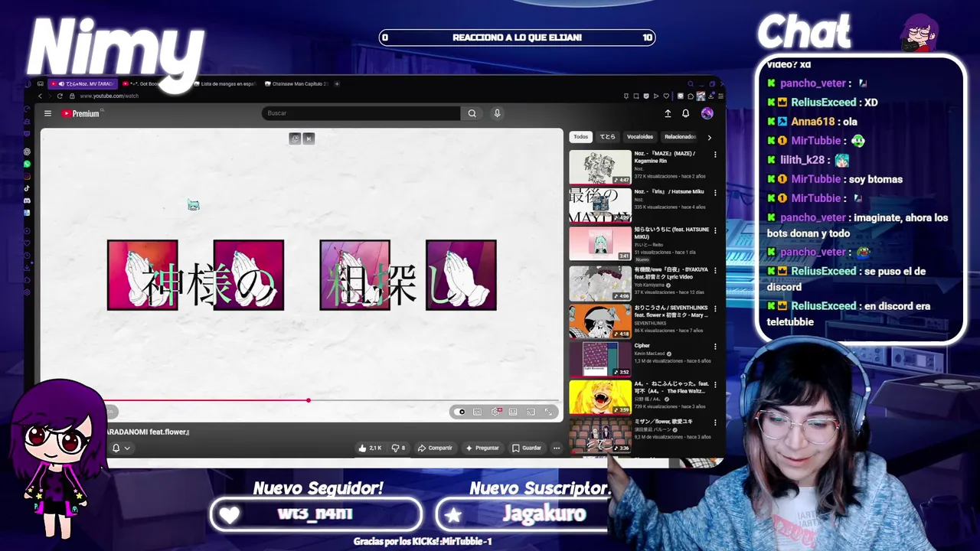The width and height of the screenshot is (980, 551).
Task: Open the browser easy setup menu icon
Action: (x=720, y=96)
